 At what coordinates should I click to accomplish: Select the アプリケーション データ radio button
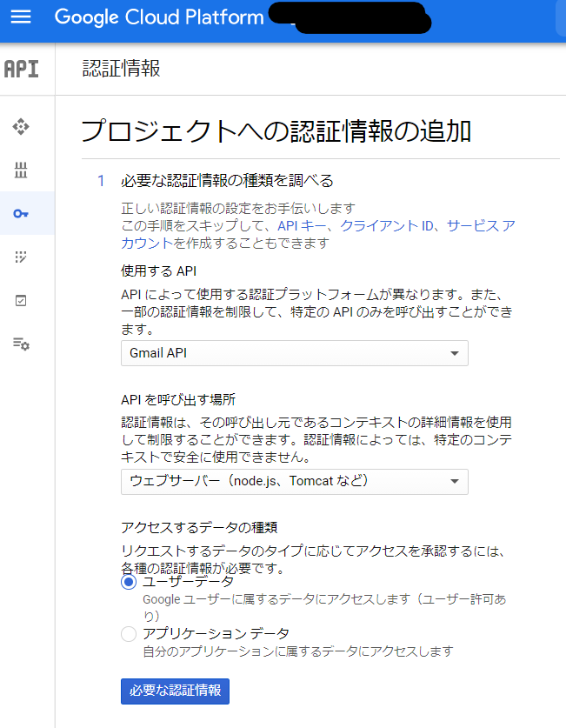pos(129,634)
